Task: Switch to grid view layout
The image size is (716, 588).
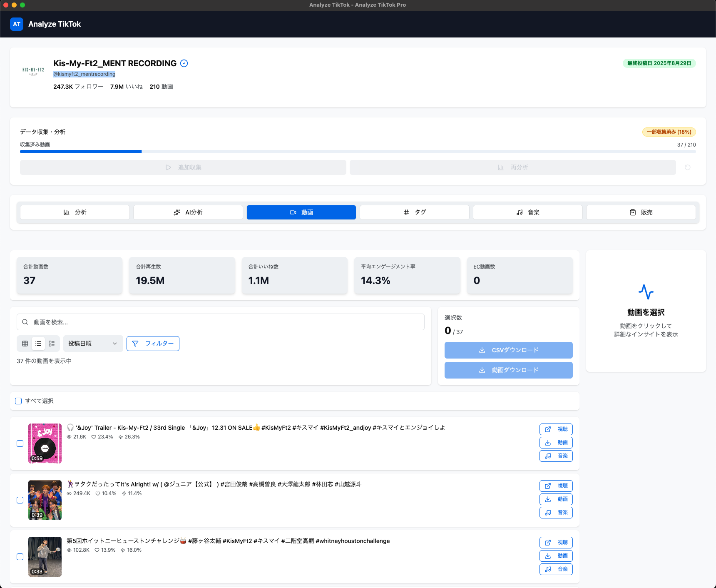Action: coord(25,344)
